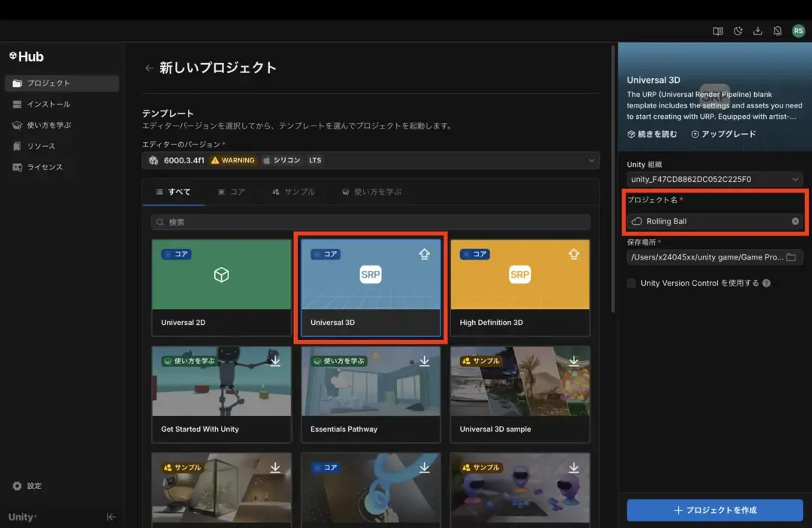Click the プロジェクトを作成 button
Screen dimensions: 812x528
click(x=714, y=510)
